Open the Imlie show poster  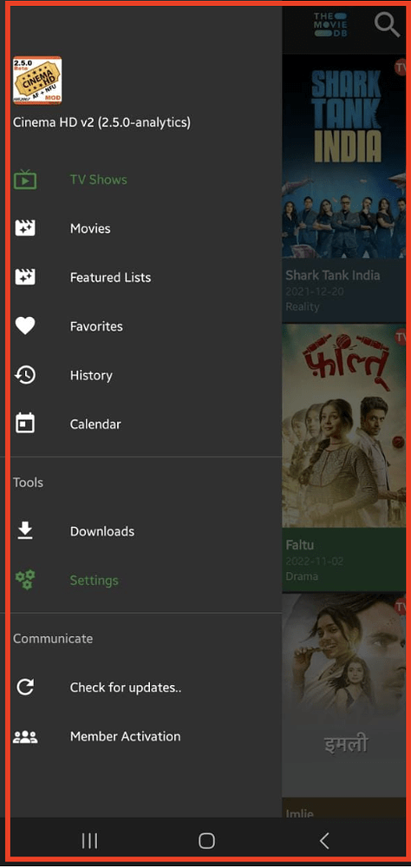tap(344, 695)
